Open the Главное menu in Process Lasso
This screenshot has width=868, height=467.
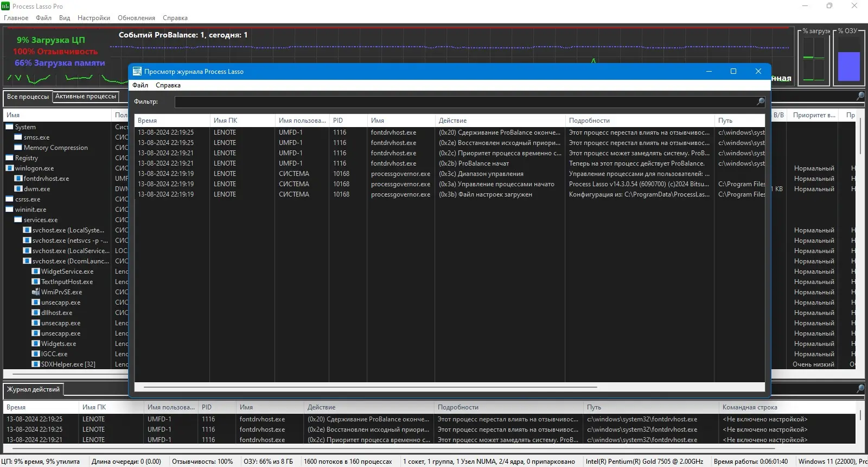pyautogui.click(x=16, y=18)
